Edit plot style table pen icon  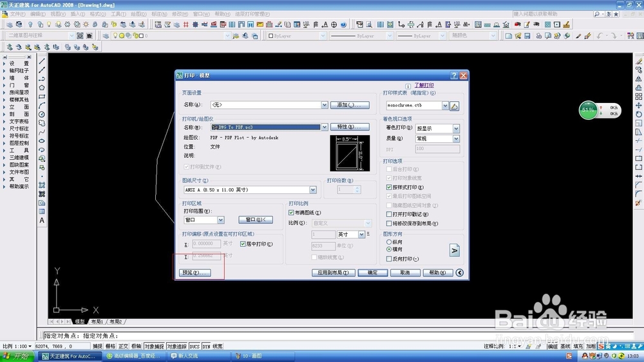click(x=454, y=106)
